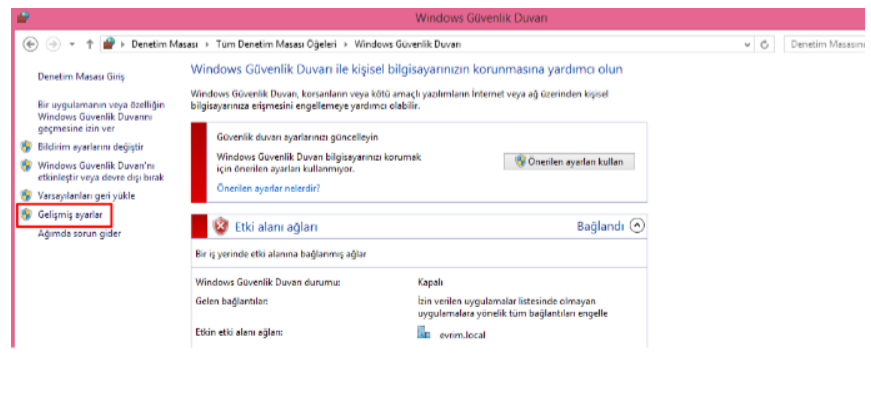This screenshot has width=871, height=397.
Task: Click Önerilen ayarları kullan button
Action: (x=569, y=162)
